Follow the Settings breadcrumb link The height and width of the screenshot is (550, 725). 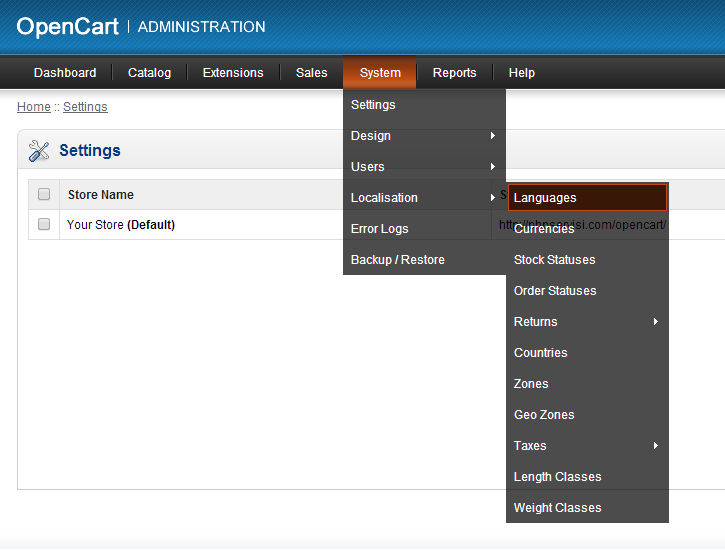(85, 107)
